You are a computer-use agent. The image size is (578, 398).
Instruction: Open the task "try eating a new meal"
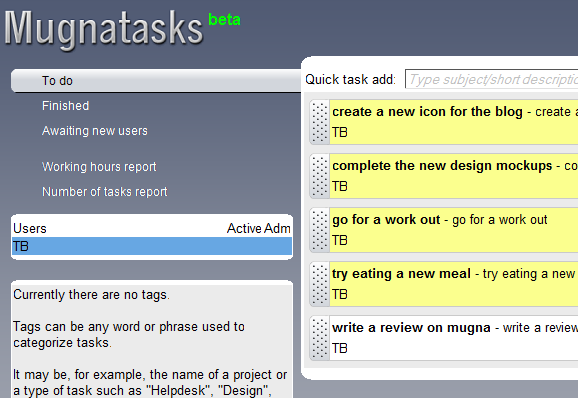click(401, 273)
